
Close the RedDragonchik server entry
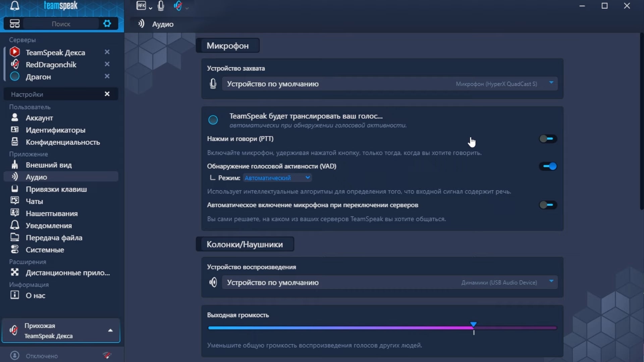tap(107, 64)
